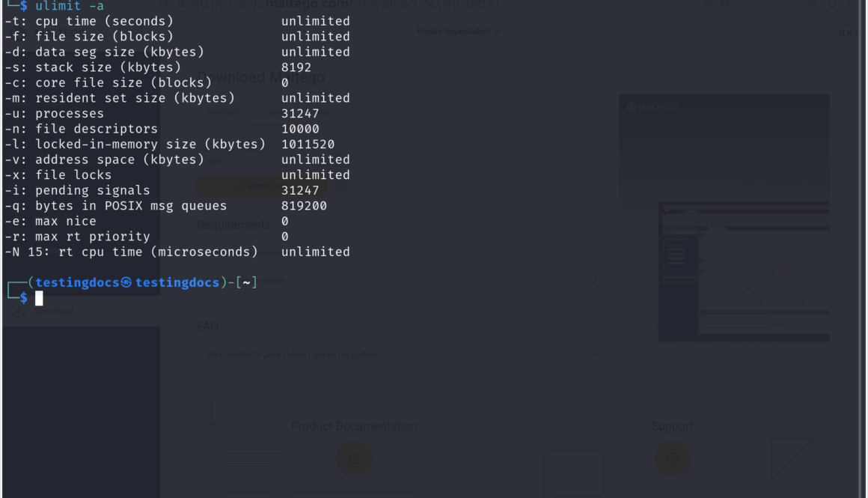This screenshot has height=498, width=868.
Task: Click the unlimited value of cpu time (seconds)
Action: point(316,21)
